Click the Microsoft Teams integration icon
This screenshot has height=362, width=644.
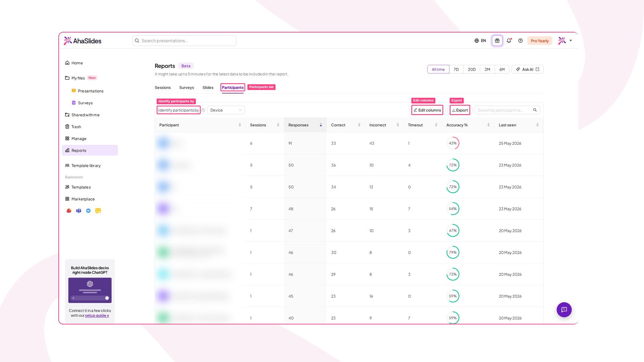(78, 211)
